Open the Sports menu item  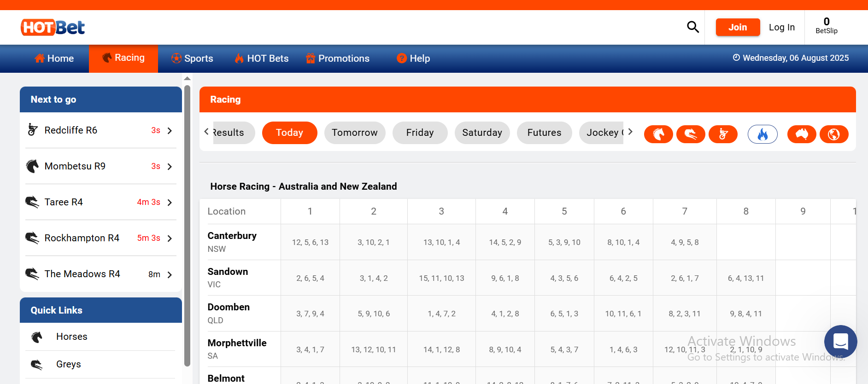192,58
